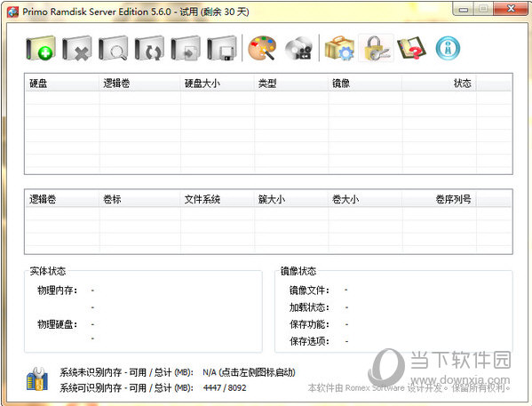532x406 pixels.
Task: Click the 卷序列号 column header
Action: [439, 199]
